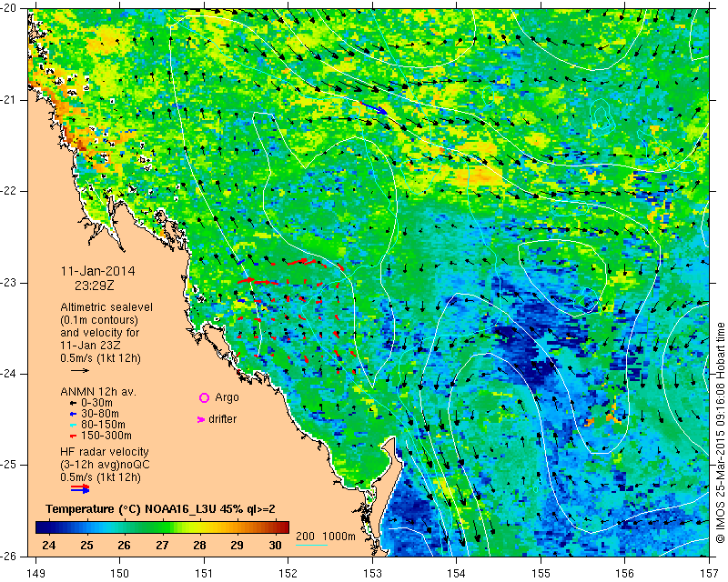Viewport: 728px width, 582px height.
Task: Click the longitude axis label 157
Action: point(709,574)
